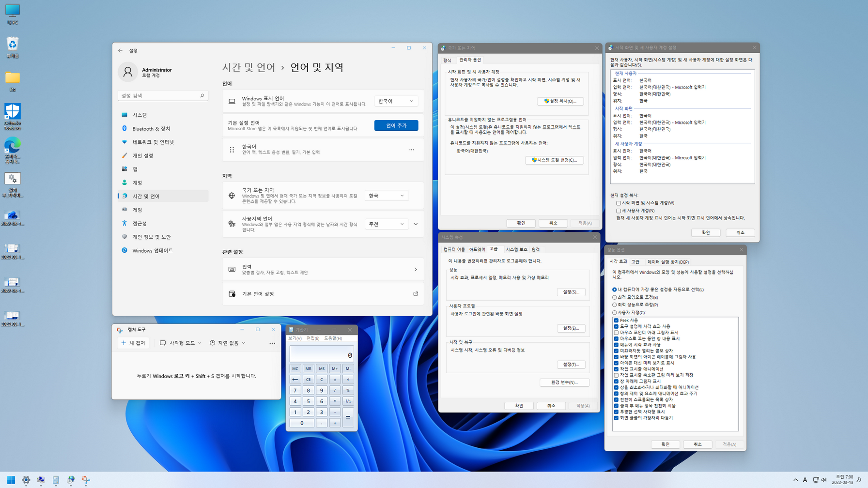Click the Windows Start button on taskbar

(11, 480)
